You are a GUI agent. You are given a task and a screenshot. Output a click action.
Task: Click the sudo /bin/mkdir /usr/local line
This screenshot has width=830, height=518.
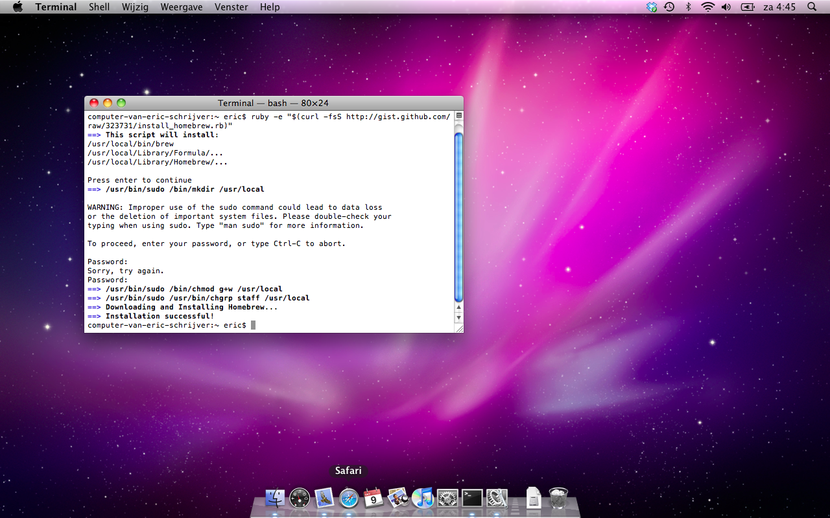pos(176,189)
